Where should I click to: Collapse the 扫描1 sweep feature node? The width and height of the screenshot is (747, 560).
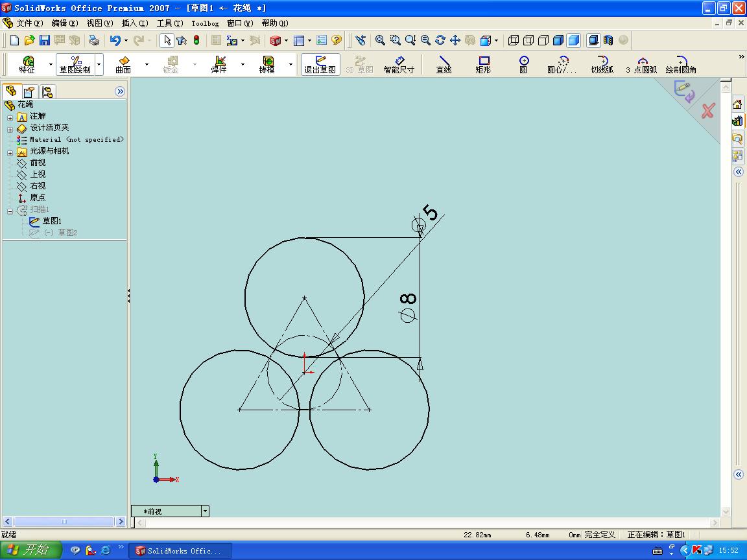[10, 211]
